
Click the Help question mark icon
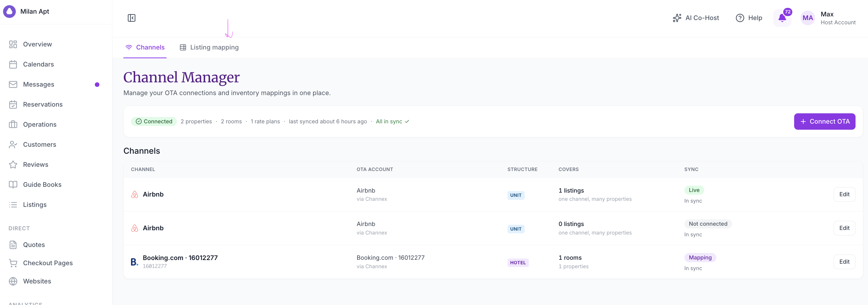pyautogui.click(x=740, y=18)
